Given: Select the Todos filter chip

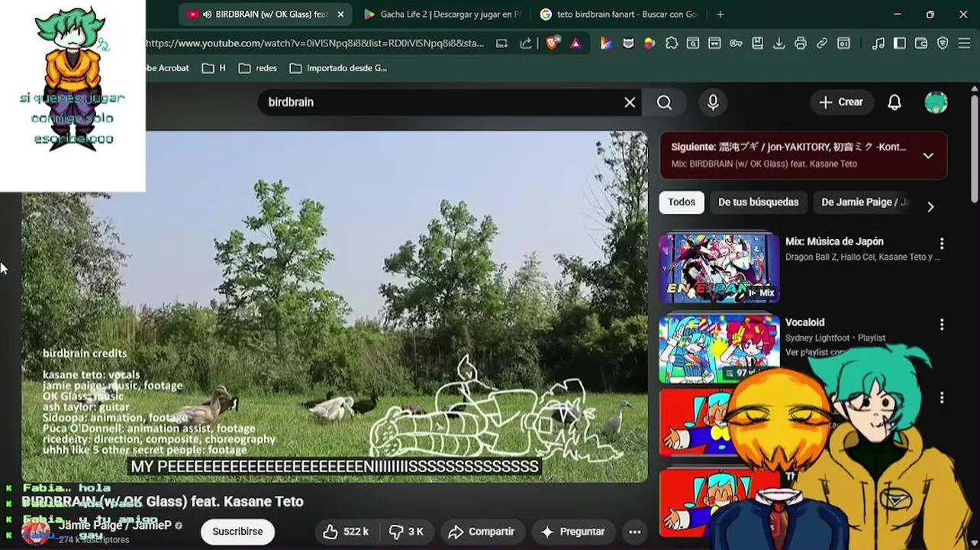Looking at the screenshot, I should (x=682, y=202).
